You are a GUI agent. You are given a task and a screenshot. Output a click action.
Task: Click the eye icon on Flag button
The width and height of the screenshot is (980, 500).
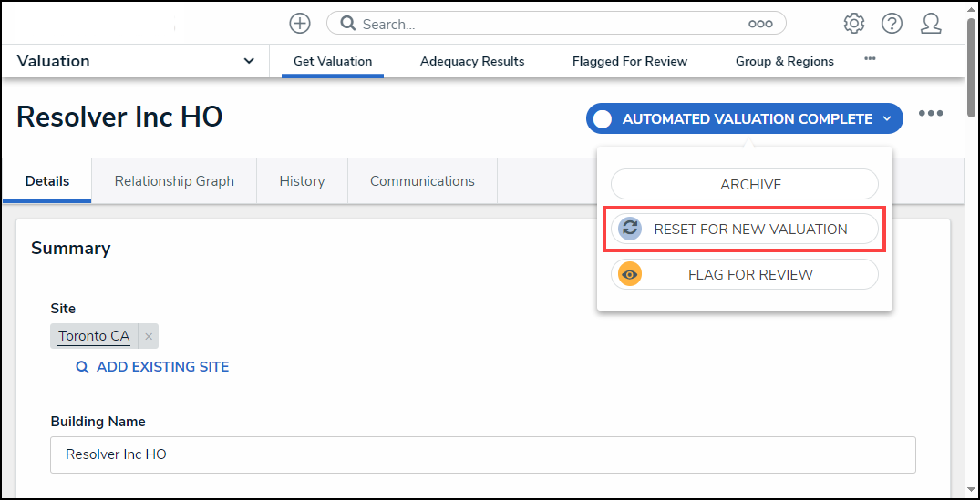pyautogui.click(x=630, y=274)
